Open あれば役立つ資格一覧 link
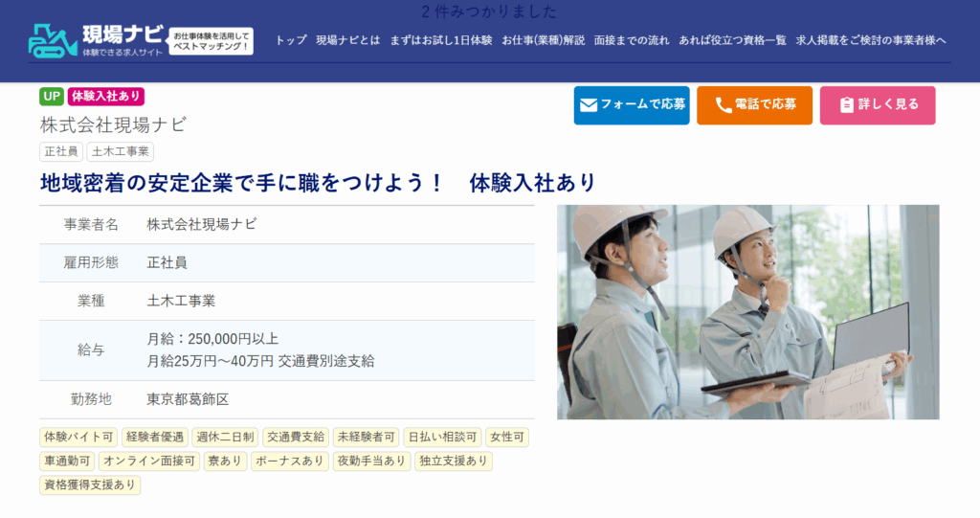The width and height of the screenshot is (980, 518). coord(732,40)
